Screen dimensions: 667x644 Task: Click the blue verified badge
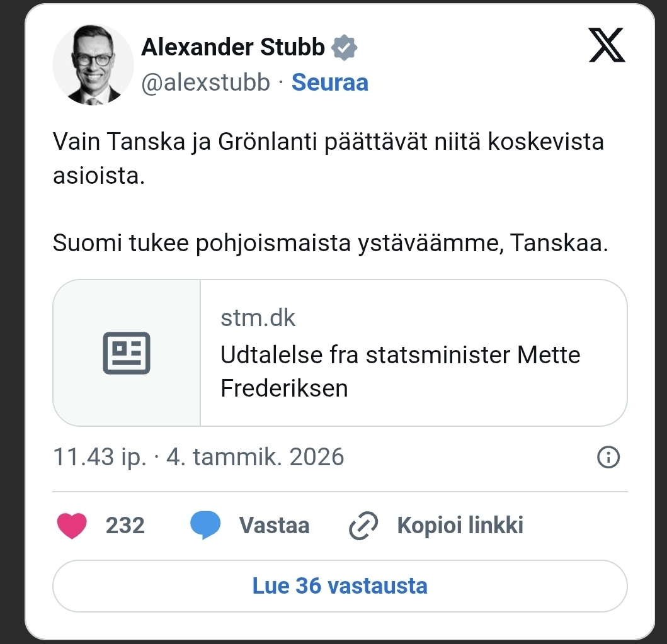click(345, 47)
